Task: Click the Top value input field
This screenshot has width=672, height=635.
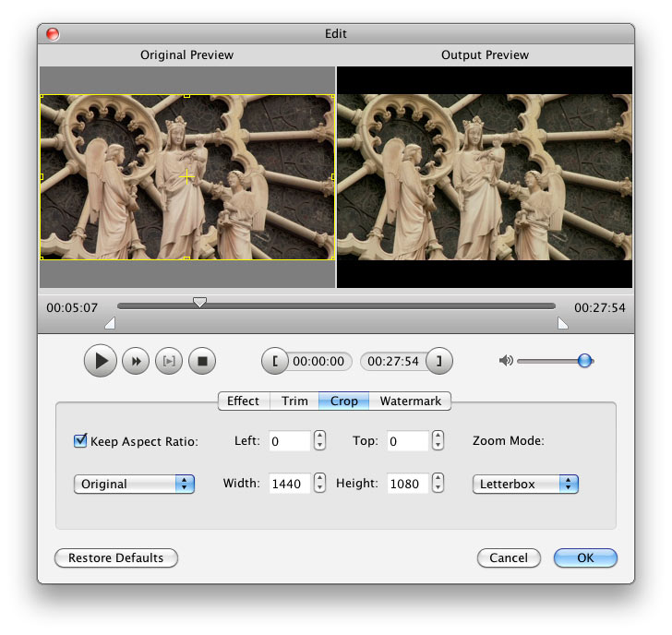Action: tap(408, 441)
